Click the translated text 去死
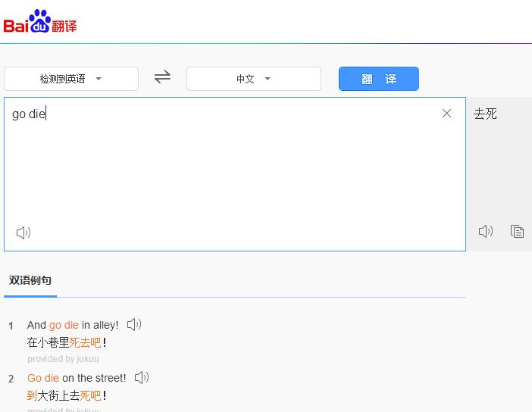The height and width of the screenshot is (412, 532). pyautogui.click(x=485, y=114)
